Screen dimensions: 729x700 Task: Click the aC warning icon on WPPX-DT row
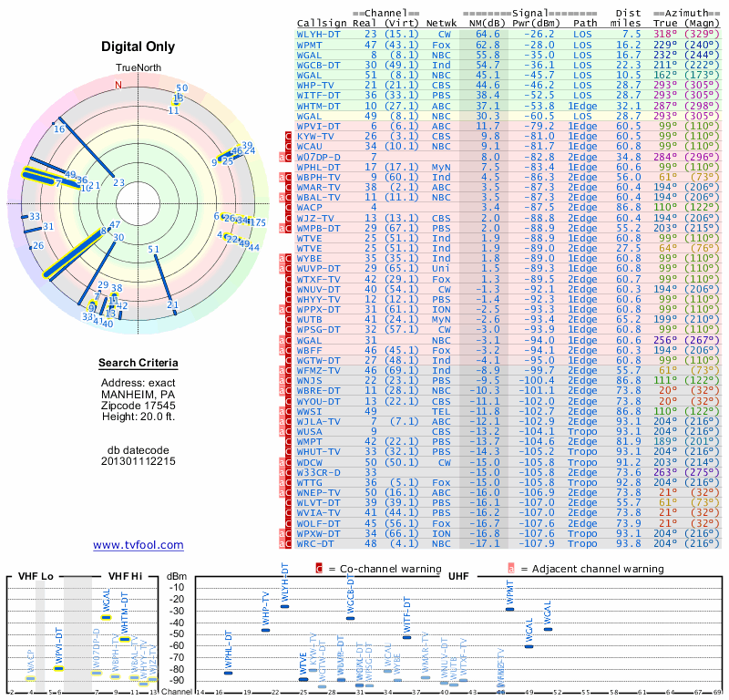[285, 310]
